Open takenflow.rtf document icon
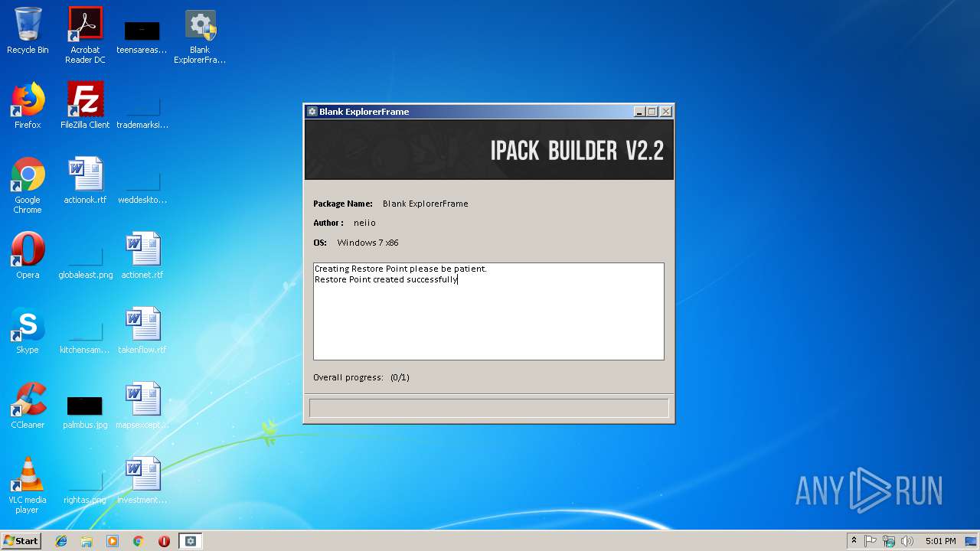The image size is (980, 551). tap(142, 331)
